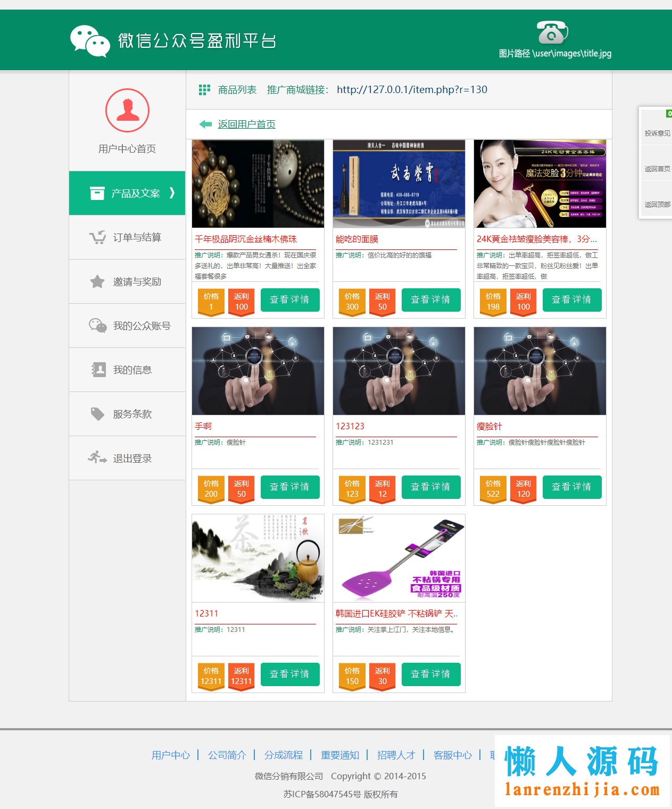The image size is (672, 809).
Task: Click the 投诉意见 side tab
Action: pos(657,133)
